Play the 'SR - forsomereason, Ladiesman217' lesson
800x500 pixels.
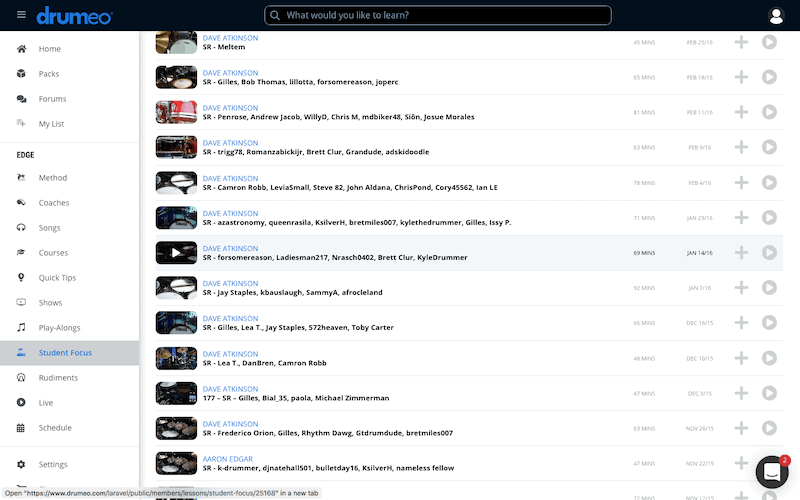(x=769, y=253)
